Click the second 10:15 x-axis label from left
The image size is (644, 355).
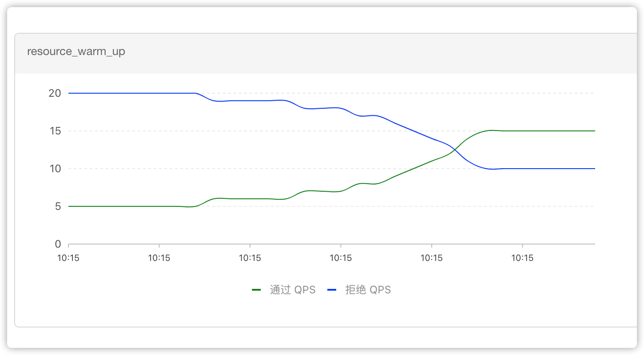pos(159,258)
